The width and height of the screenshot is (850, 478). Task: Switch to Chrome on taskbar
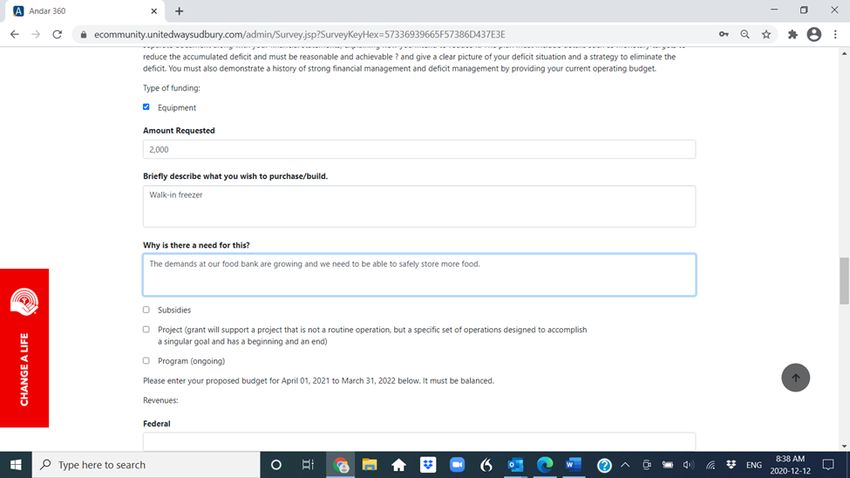click(340, 464)
